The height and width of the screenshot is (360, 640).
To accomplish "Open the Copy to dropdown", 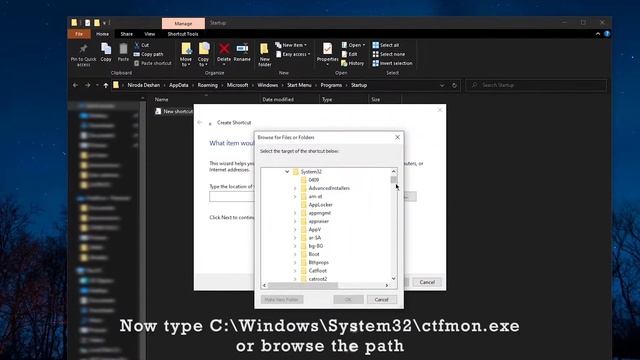I will tap(204, 54).
